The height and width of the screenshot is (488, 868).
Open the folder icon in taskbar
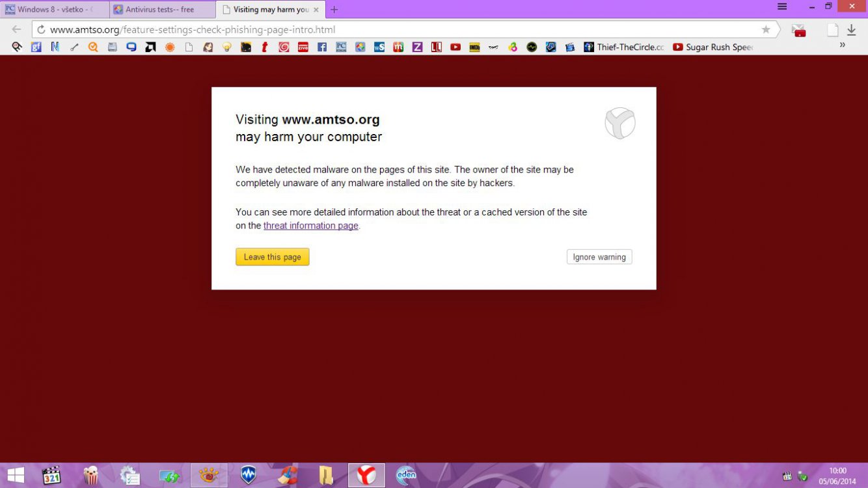pyautogui.click(x=326, y=476)
